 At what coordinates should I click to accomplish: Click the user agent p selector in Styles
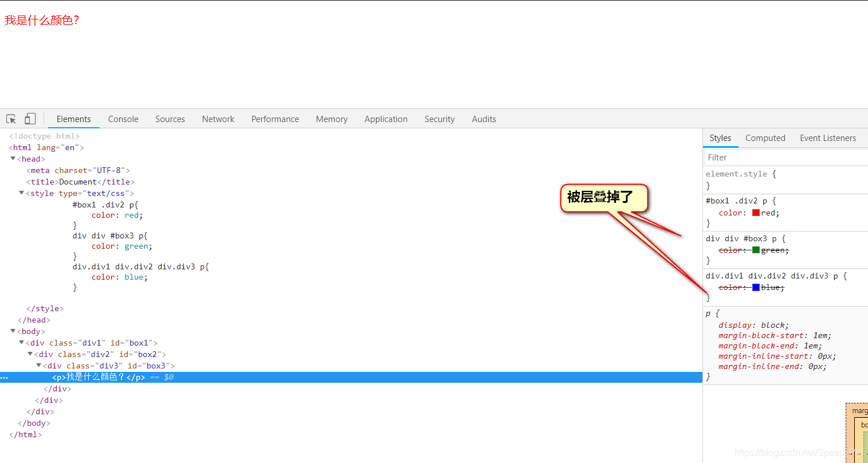click(708, 313)
